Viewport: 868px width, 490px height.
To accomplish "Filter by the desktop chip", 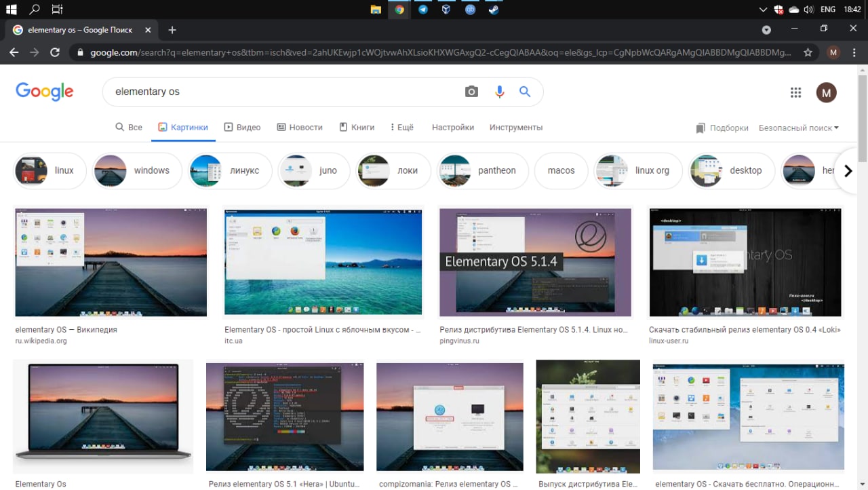I will (x=732, y=170).
